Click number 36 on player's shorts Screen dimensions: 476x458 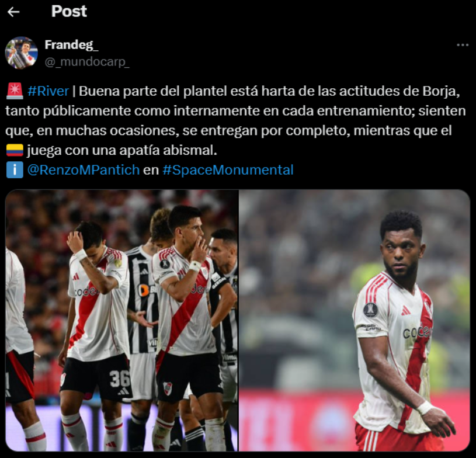click(119, 379)
